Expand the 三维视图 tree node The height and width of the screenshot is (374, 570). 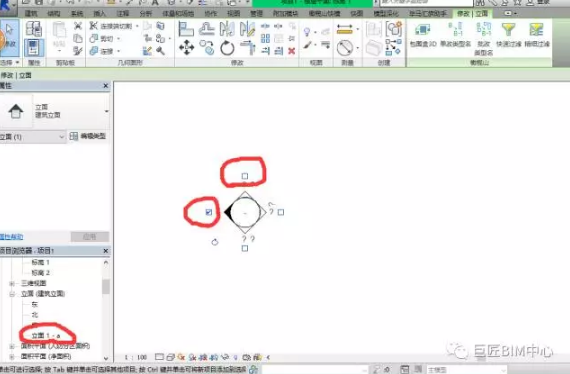click(x=12, y=283)
